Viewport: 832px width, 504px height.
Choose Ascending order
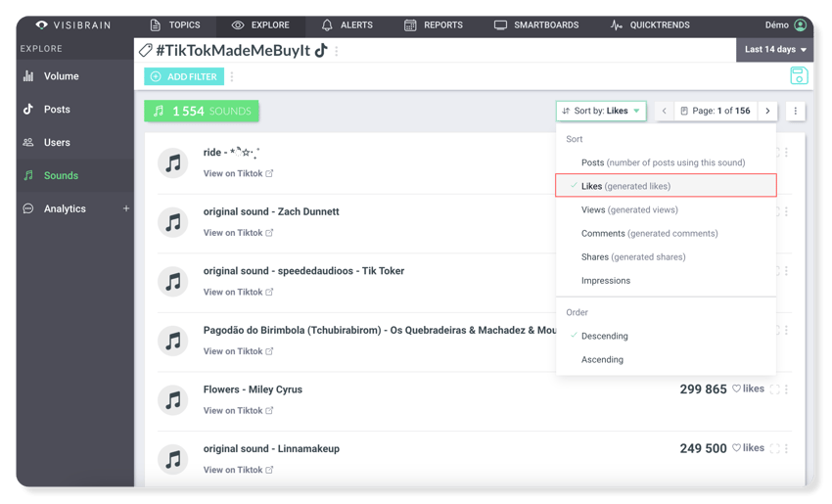(666, 360)
